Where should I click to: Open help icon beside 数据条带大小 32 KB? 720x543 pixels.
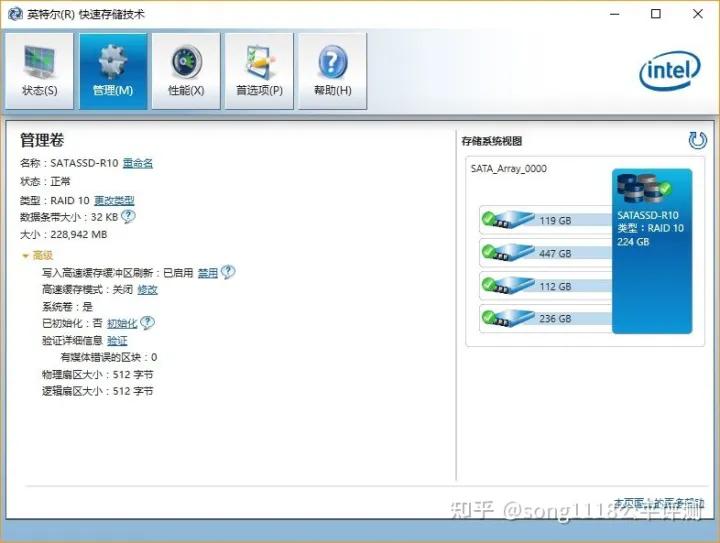(x=128, y=216)
